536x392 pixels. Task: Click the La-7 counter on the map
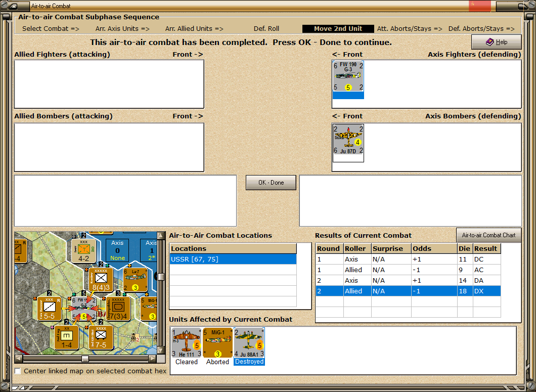point(136,280)
